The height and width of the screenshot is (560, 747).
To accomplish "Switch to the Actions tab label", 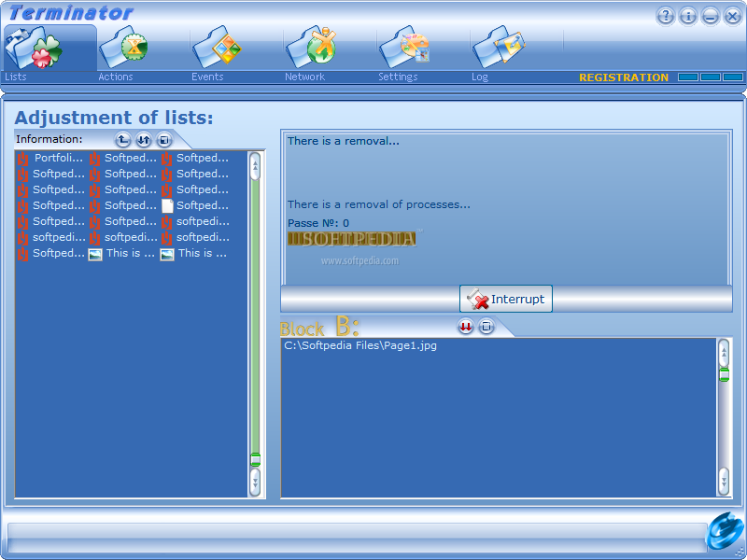I will pyautogui.click(x=115, y=77).
